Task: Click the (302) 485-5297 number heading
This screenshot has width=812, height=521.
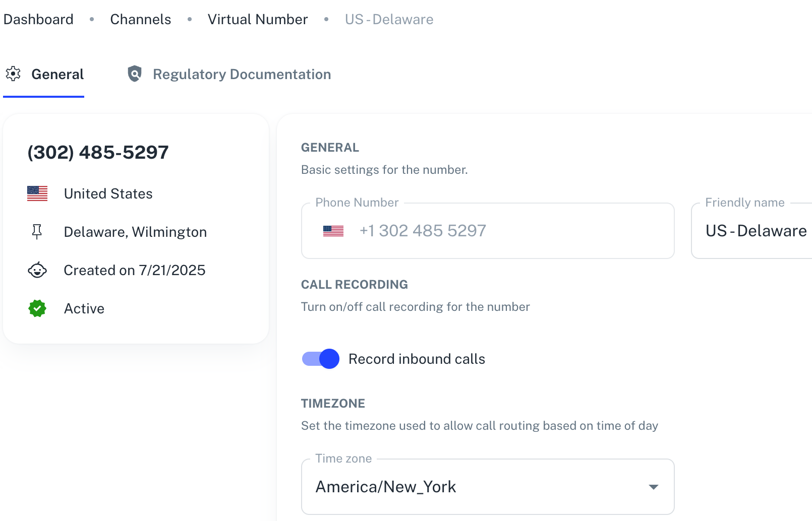Action: (x=98, y=152)
